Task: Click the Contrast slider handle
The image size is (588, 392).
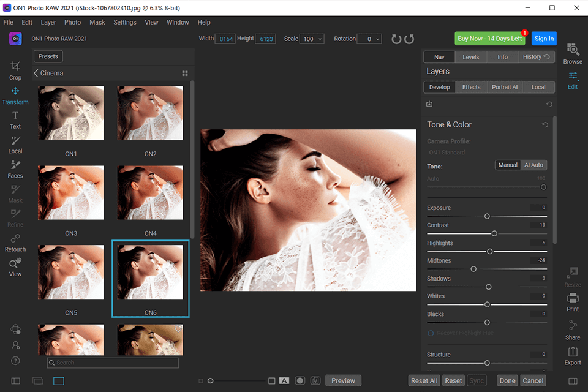Action: [x=494, y=233]
